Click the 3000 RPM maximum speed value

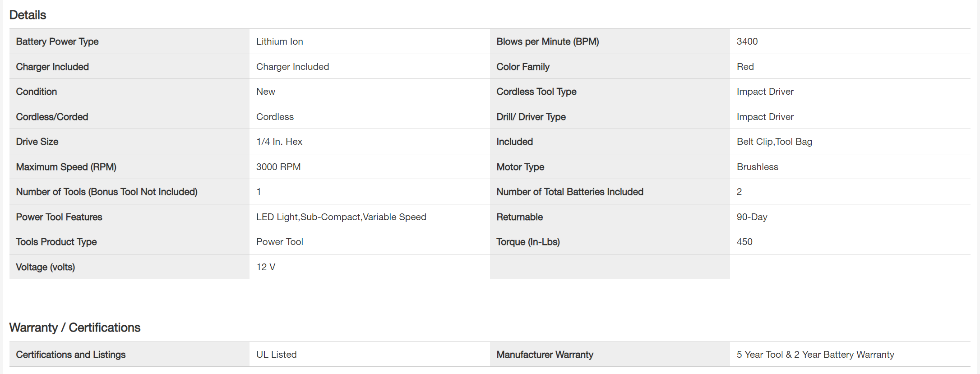[x=278, y=167]
